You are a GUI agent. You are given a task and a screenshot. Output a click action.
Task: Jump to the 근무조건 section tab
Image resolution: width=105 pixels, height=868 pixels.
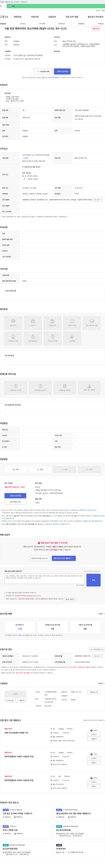coord(23,24)
